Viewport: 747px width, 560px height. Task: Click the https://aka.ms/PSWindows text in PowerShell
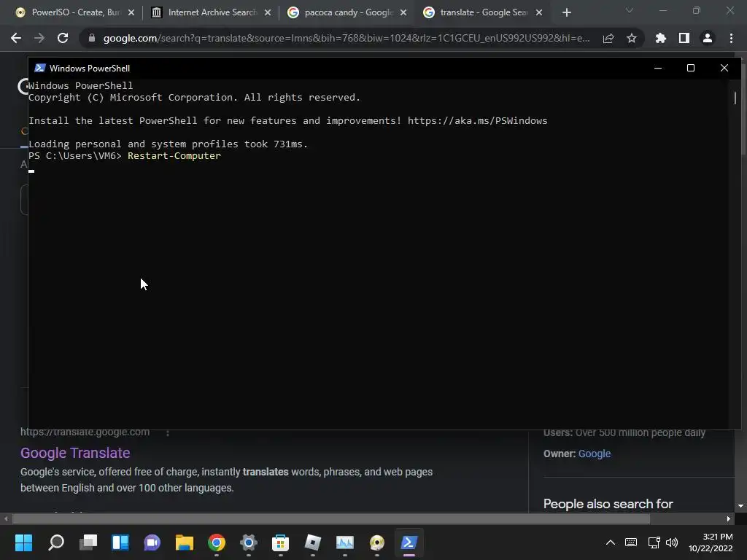click(x=477, y=120)
